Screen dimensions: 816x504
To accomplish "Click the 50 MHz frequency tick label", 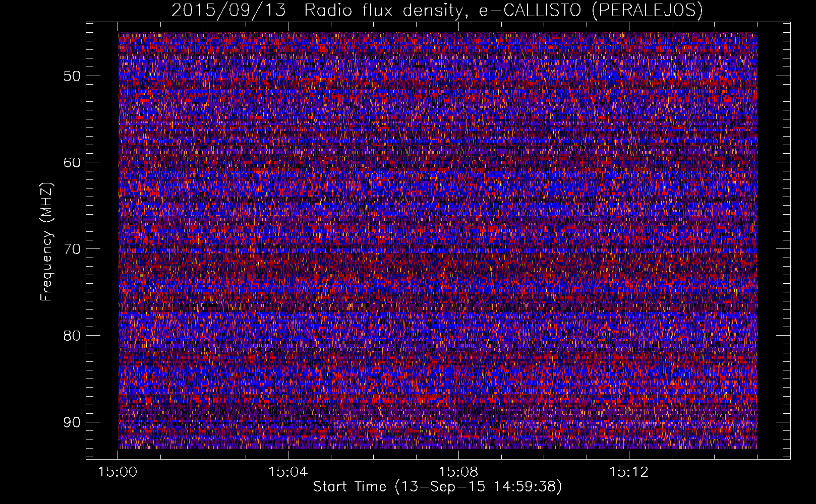I will 72,76.
